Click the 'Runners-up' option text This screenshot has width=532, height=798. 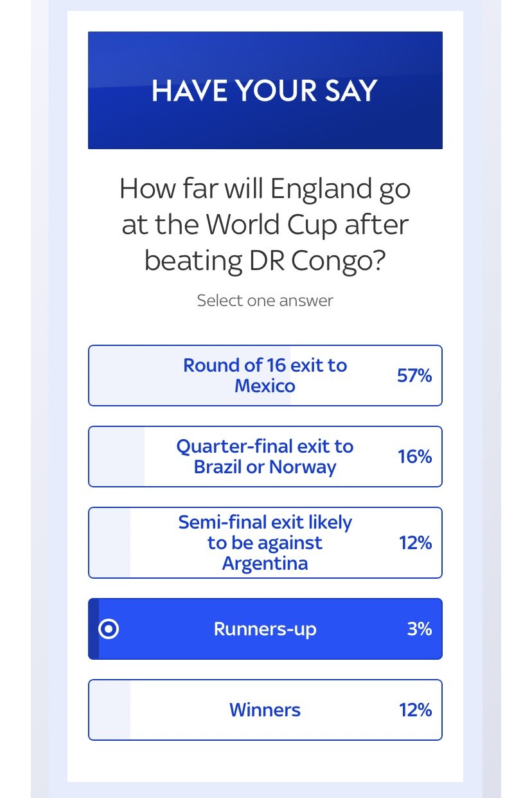click(x=265, y=629)
